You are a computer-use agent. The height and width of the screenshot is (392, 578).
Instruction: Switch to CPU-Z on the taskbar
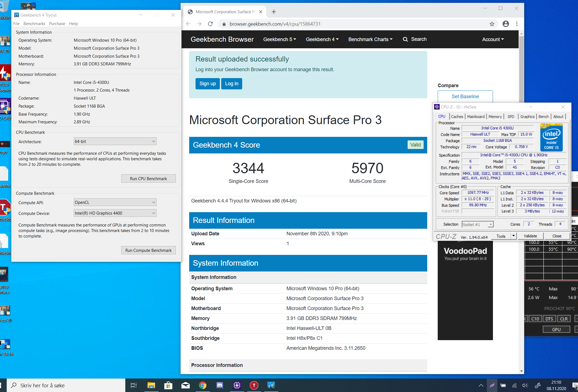(x=237, y=385)
